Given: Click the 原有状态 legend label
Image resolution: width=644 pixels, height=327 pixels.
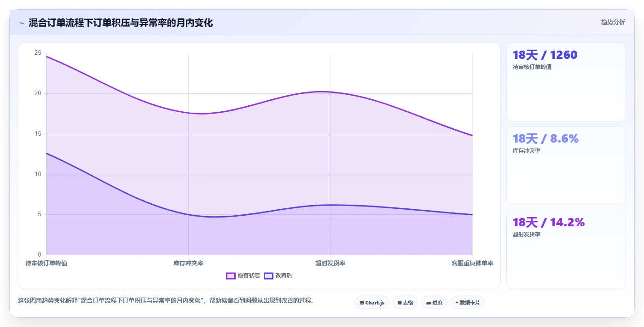Looking at the screenshot, I should coord(249,275).
